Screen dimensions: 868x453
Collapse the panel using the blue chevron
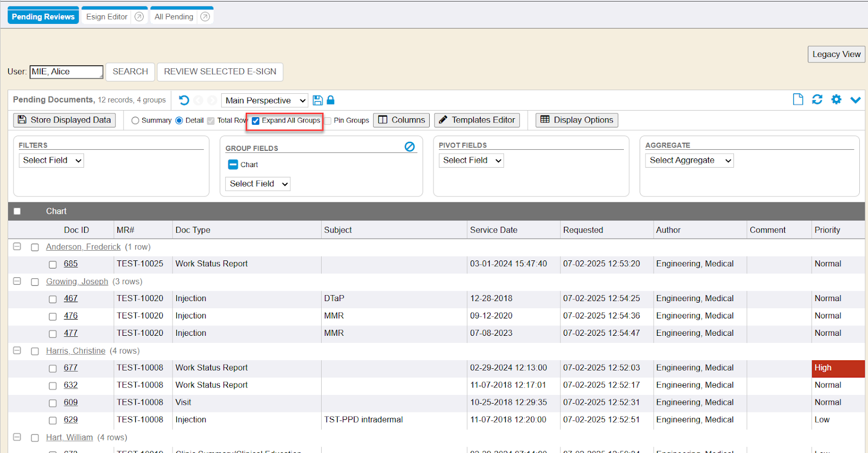pos(856,100)
